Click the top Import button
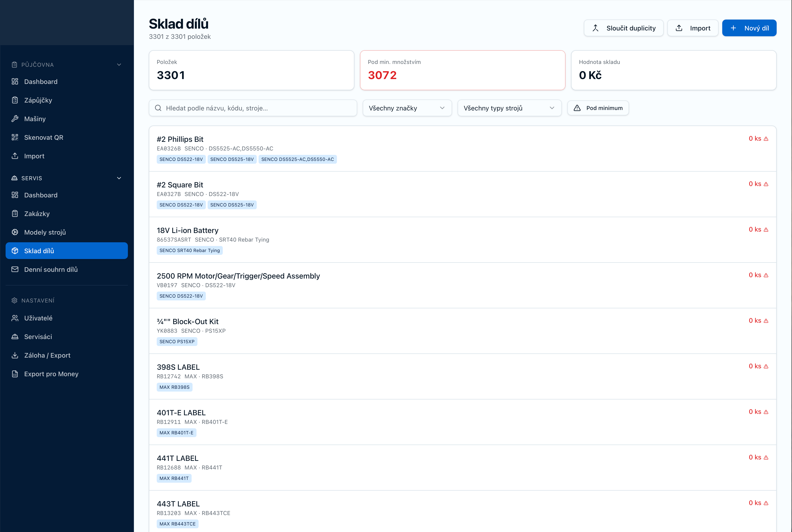 (x=692, y=28)
